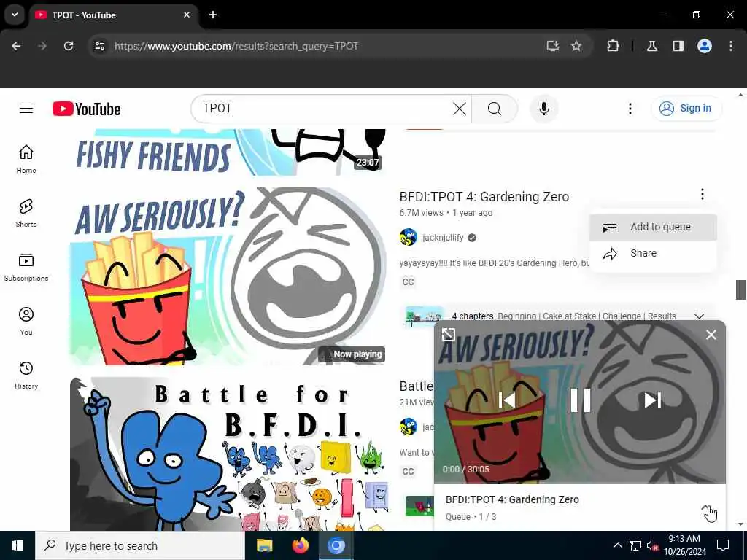Expand the miniplayer queue panel
747x560 pixels.
(x=706, y=509)
